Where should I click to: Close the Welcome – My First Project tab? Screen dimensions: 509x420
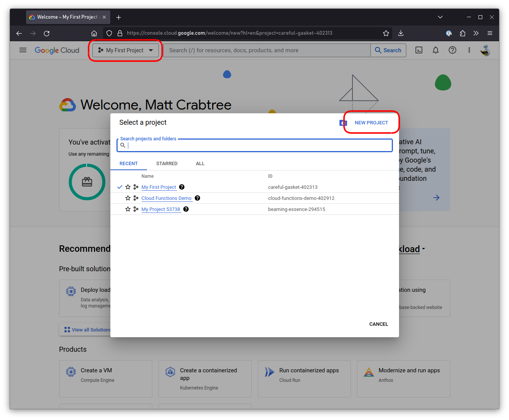(x=104, y=17)
